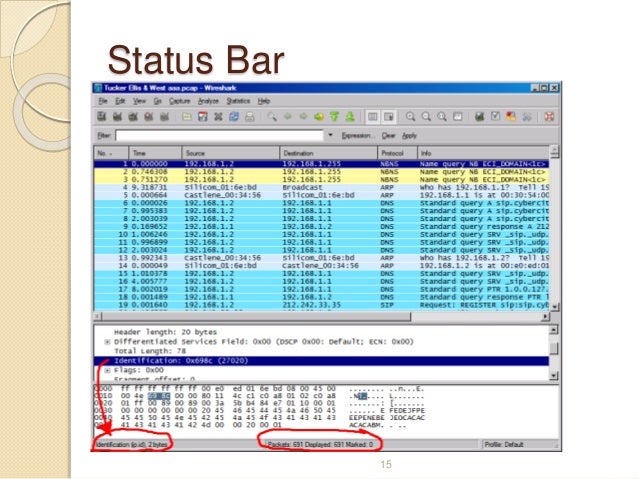This screenshot has height=479, width=638.
Task: Sort by the Protocol column header
Action: coord(398,153)
